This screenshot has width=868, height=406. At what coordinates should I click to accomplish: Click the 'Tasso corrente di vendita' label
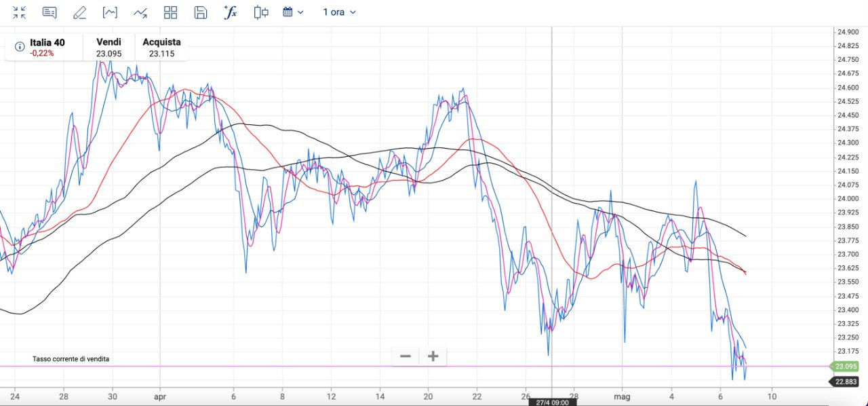point(71,359)
